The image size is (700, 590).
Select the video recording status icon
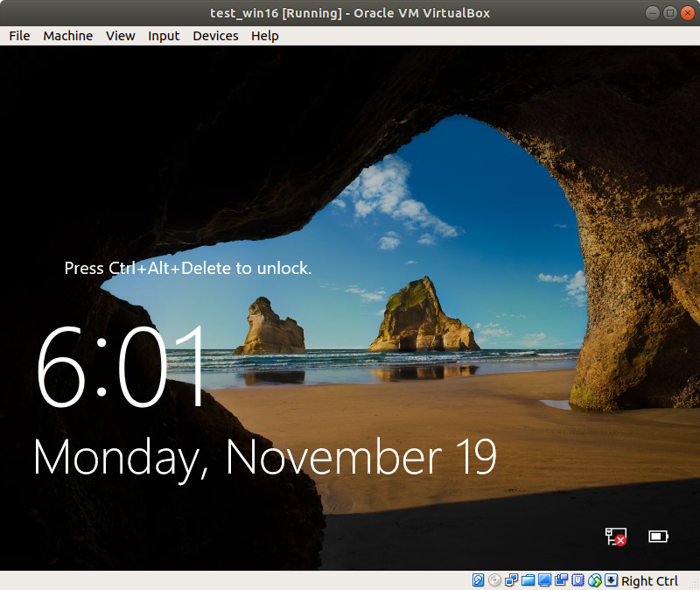point(563,580)
